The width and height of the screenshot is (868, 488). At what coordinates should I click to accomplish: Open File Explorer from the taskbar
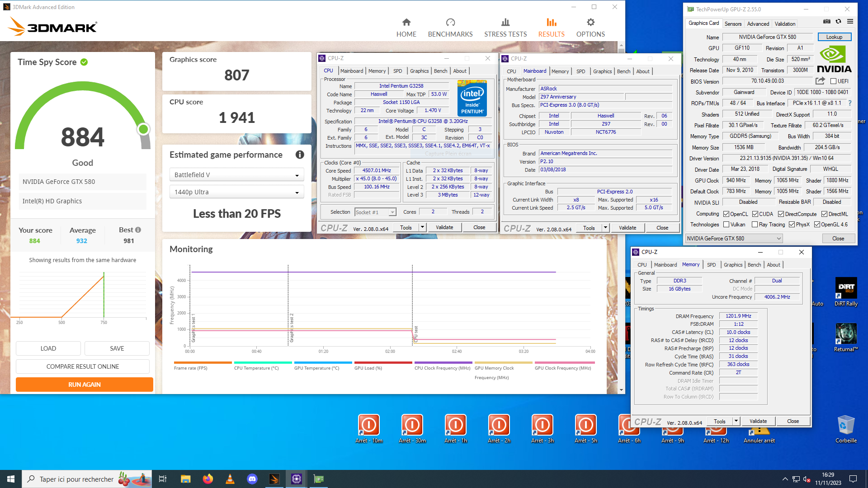tap(185, 479)
